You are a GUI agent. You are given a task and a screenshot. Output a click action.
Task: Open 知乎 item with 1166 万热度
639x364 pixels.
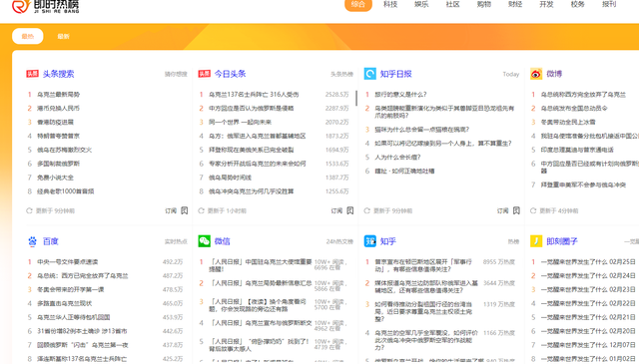[426, 340]
